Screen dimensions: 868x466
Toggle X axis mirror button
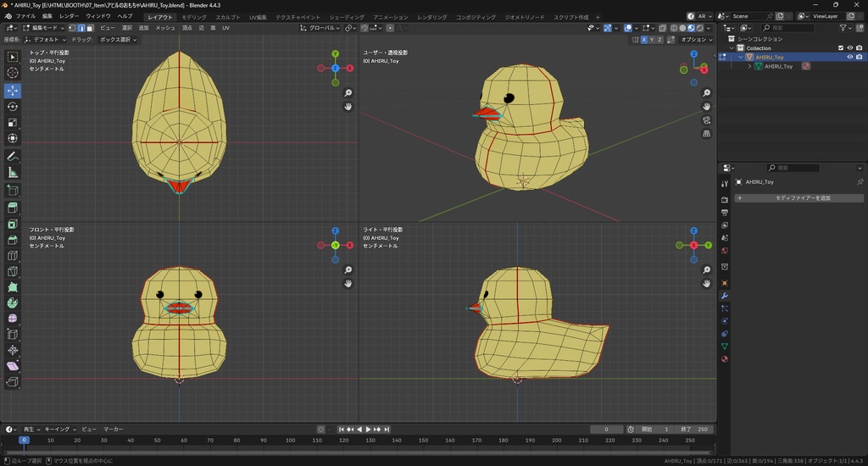coord(643,40)
